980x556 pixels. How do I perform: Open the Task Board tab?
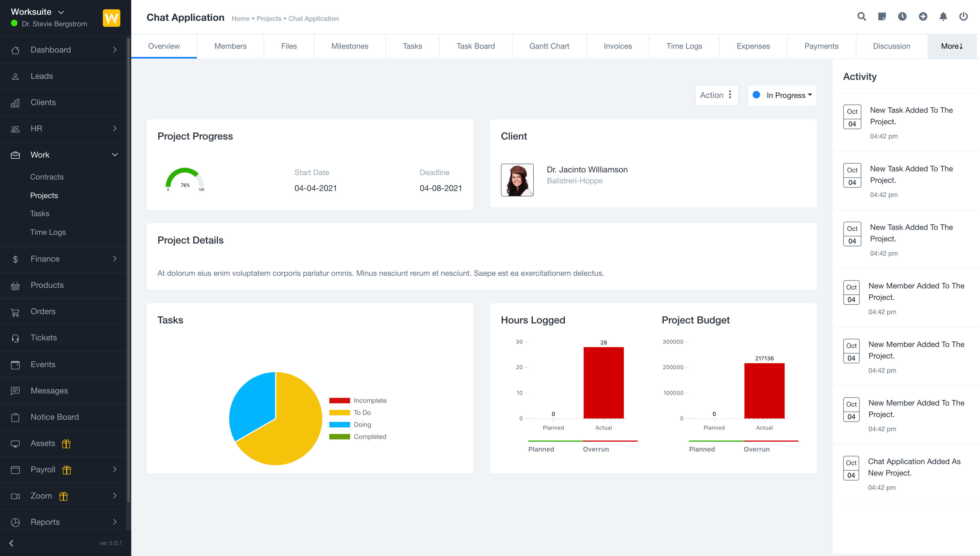click(x=476, y=46)
